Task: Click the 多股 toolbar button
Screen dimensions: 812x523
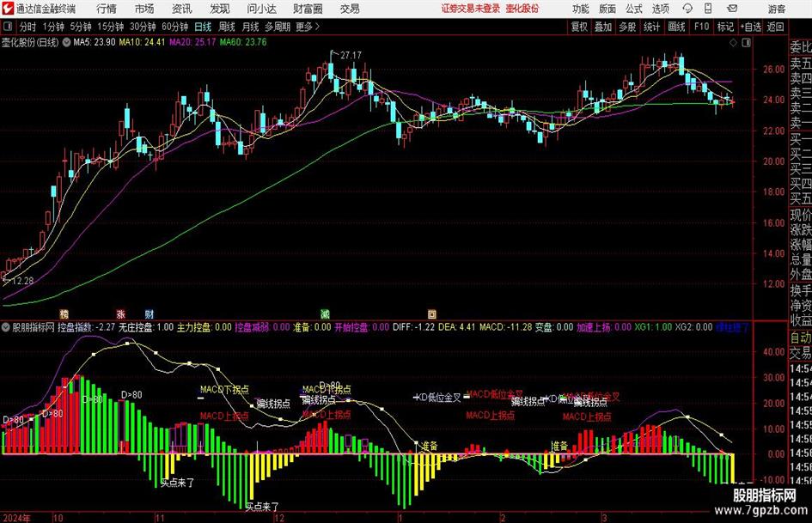Action: tap(627, 27)
